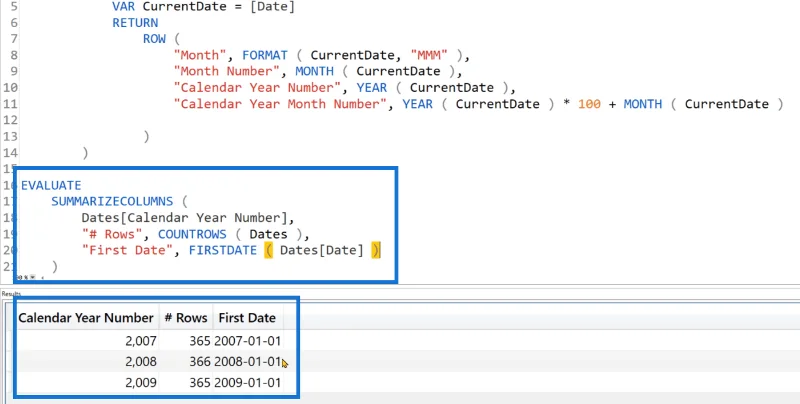Click the "First Date" string on line 20
This screenshot has width=800, height=404.
point(127,250)
